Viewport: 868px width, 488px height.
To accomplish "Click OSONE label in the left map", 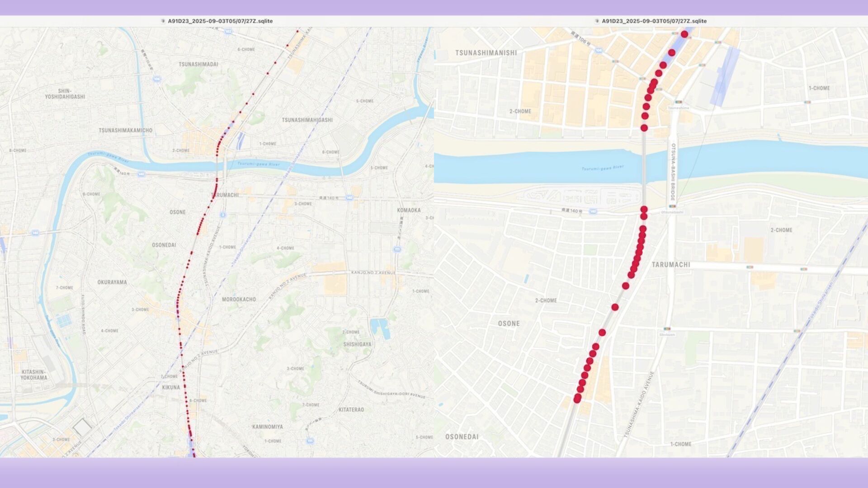I will coord(178,212).
